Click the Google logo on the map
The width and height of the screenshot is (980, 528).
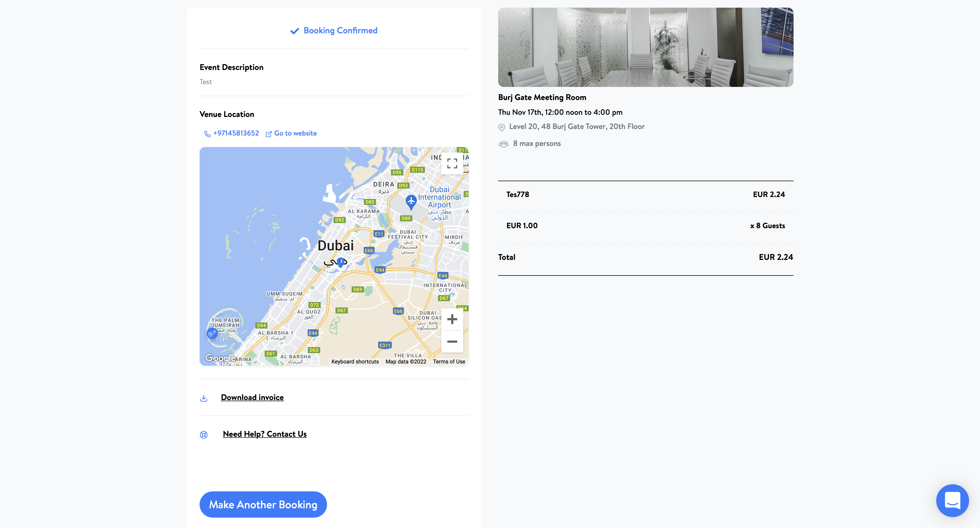pos(220,358)
